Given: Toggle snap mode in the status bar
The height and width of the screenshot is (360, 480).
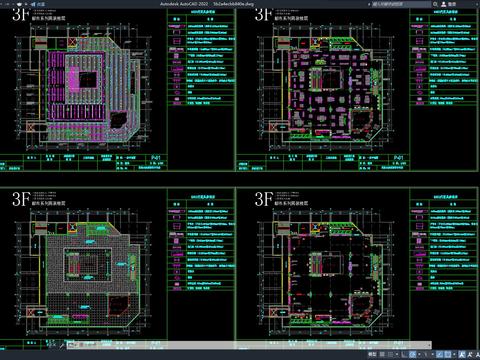Looking at the screenshot, I should tap(390, 354).
